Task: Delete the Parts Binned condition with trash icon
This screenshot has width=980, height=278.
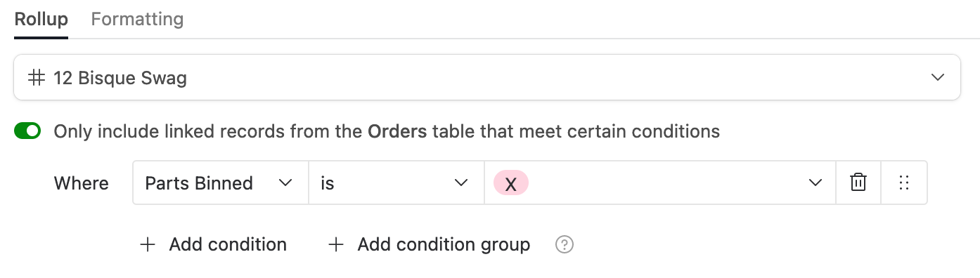Action: (858, 183)
